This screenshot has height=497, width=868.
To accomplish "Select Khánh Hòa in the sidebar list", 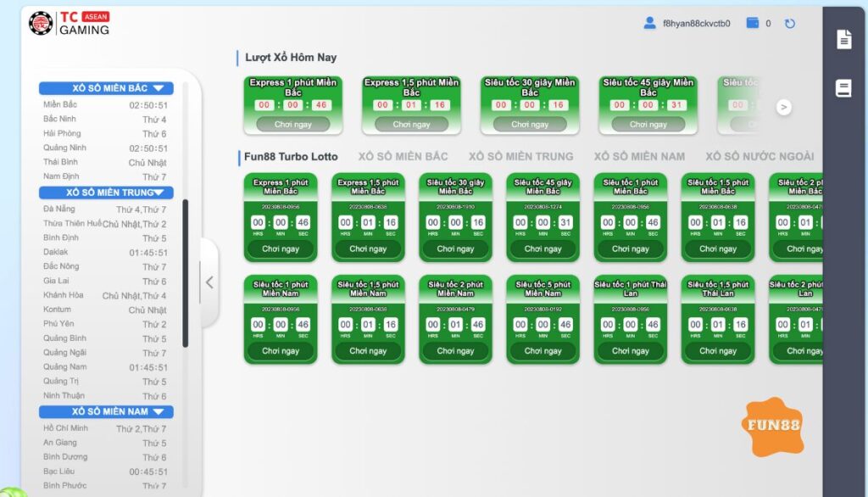I will coord(104,295).
